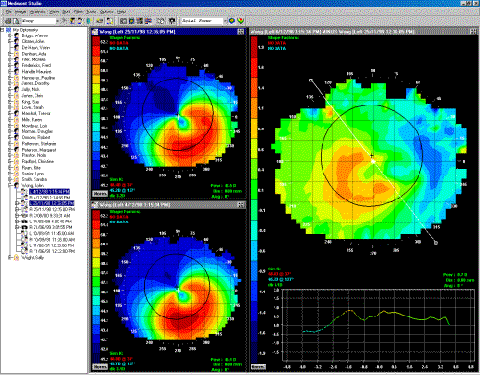Click the globe-like eye icon in toolbar
The height and width of the screenshot is (375, 480).
89,21
